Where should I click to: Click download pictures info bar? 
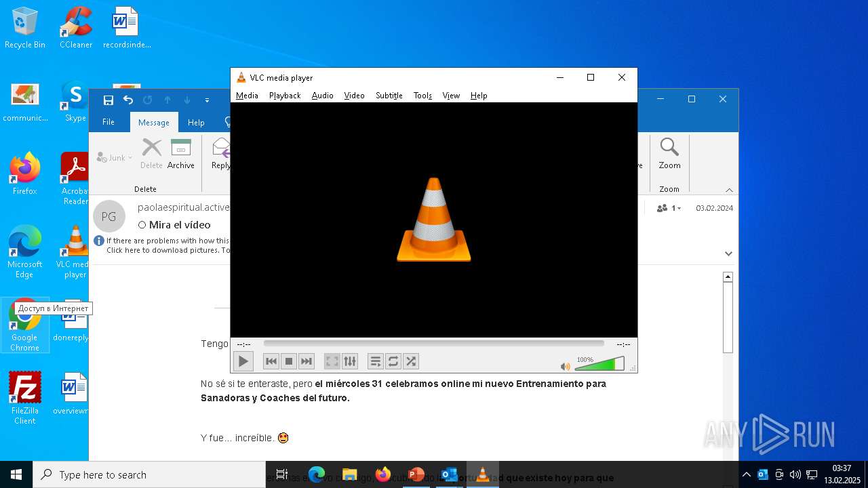(x=167, y=245)
